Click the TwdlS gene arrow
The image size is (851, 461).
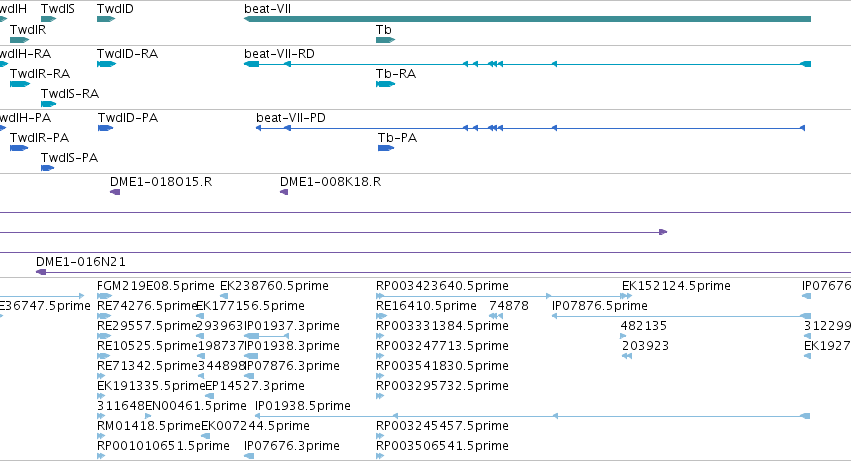(49, 19)
